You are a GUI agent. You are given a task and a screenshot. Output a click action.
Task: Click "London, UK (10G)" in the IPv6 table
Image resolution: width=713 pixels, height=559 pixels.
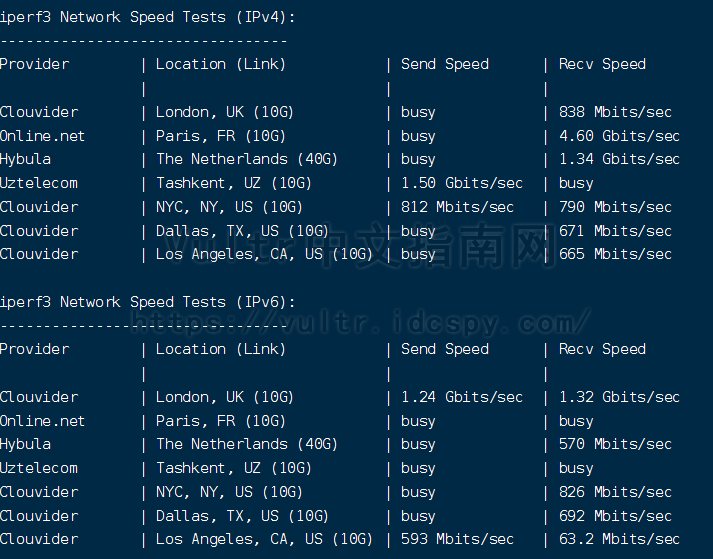[225, 397]
